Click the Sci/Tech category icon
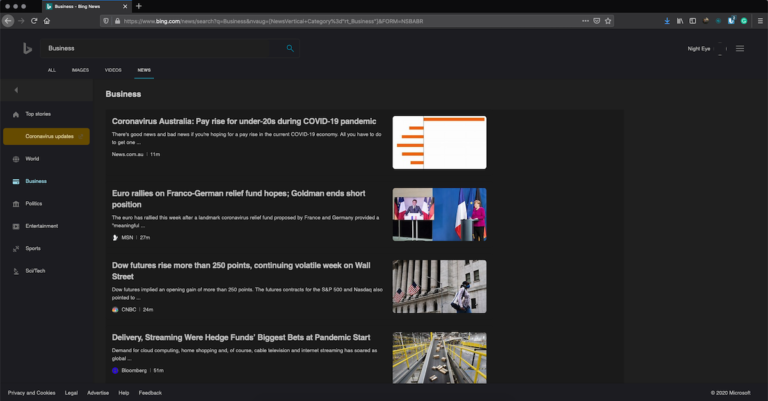 pos(16,271)
